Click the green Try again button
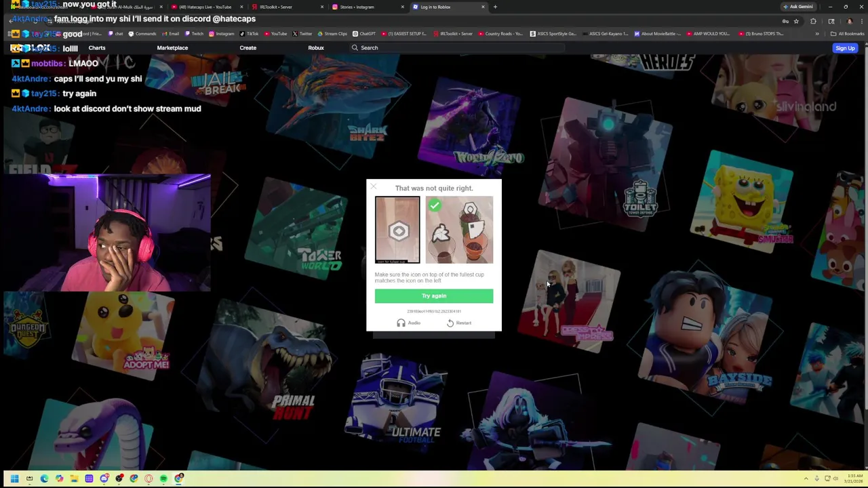This screenshot has height=488, width=868. coord(434,296)
